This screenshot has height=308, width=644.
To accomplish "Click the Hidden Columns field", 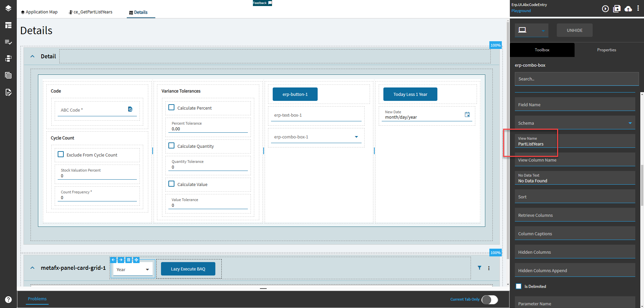I will (x=575, y=252).
